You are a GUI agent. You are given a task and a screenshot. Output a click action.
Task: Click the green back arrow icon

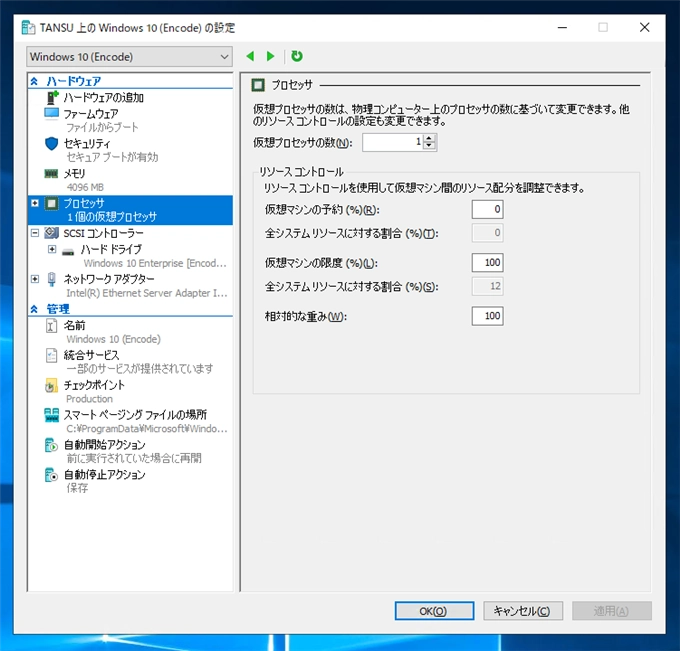(250, 56)
